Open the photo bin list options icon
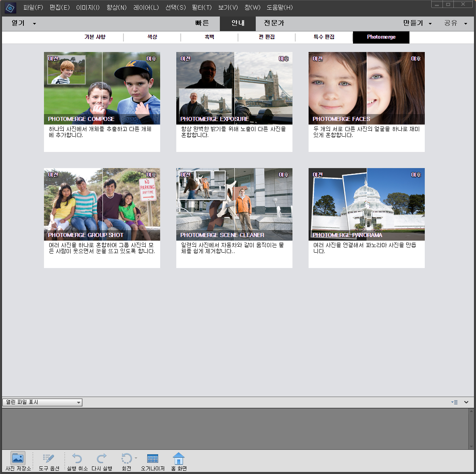Viewport: 476px width, 474px height. 455,402
